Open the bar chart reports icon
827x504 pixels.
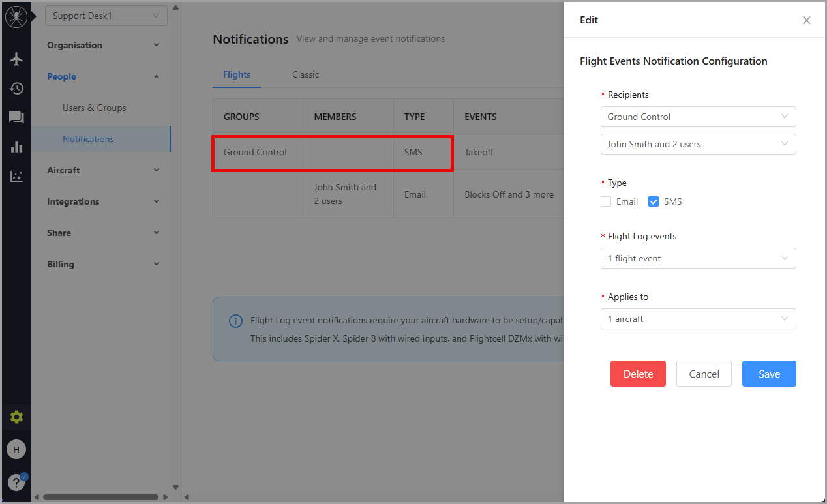[x=16, y=147]
